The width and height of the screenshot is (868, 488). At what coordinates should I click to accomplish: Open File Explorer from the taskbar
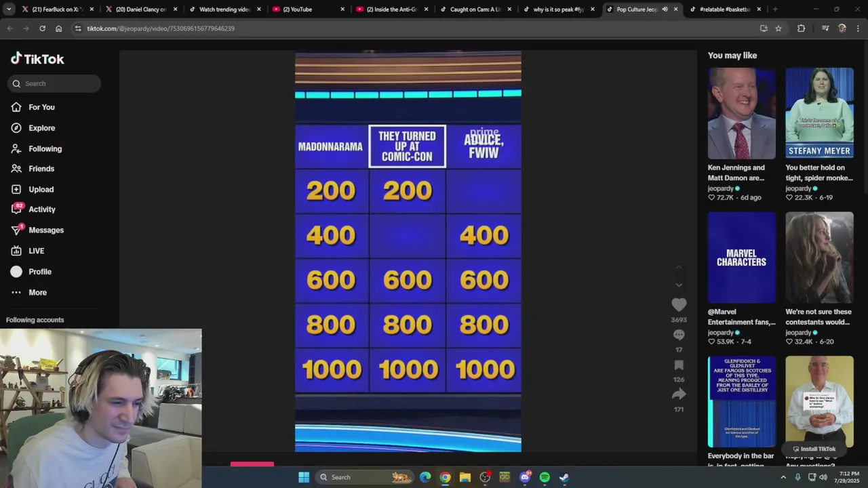(465, 477)
